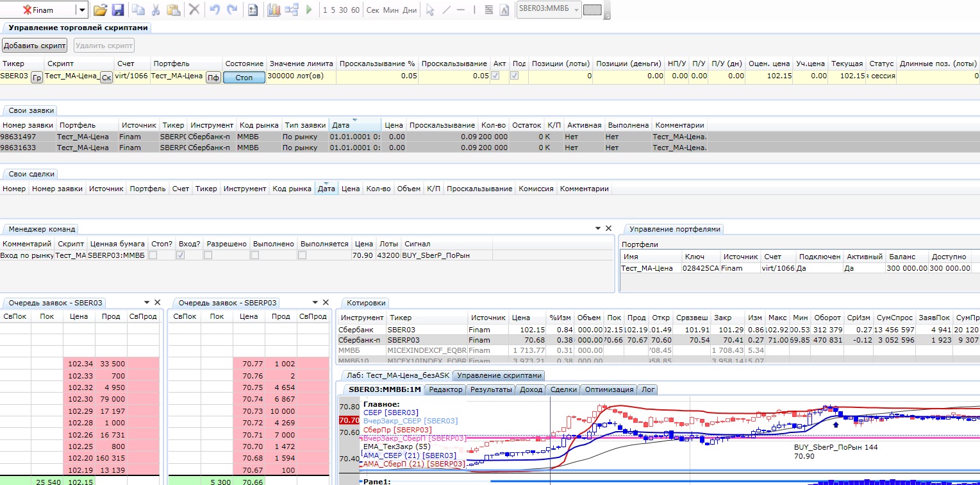Click the save floppy disk icon
The height and width of the screenshot is (485, 980).
[x=118, y=10]
